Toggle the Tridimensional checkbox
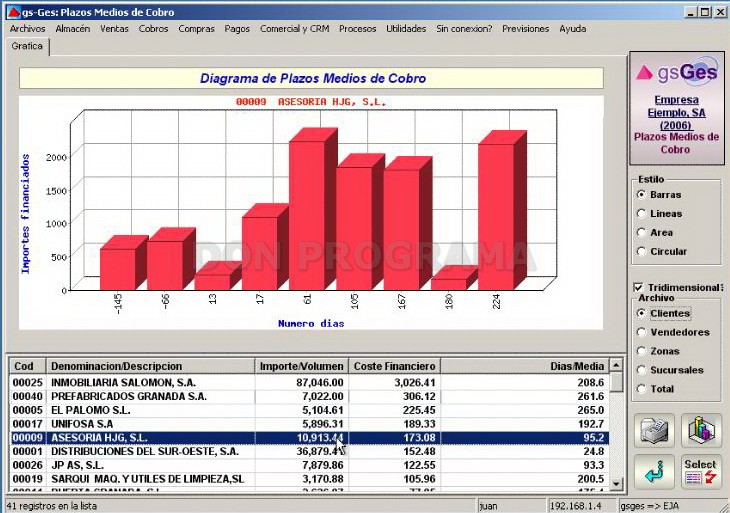This screenshot has width=730, height=513. click(638, 288)
